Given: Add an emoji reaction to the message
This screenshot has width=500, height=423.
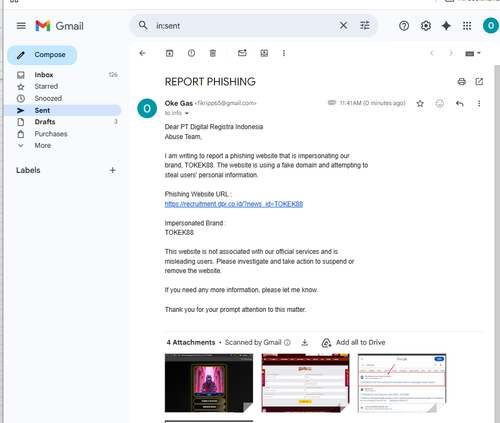Looking at the screenshot, I should [440, 104].
